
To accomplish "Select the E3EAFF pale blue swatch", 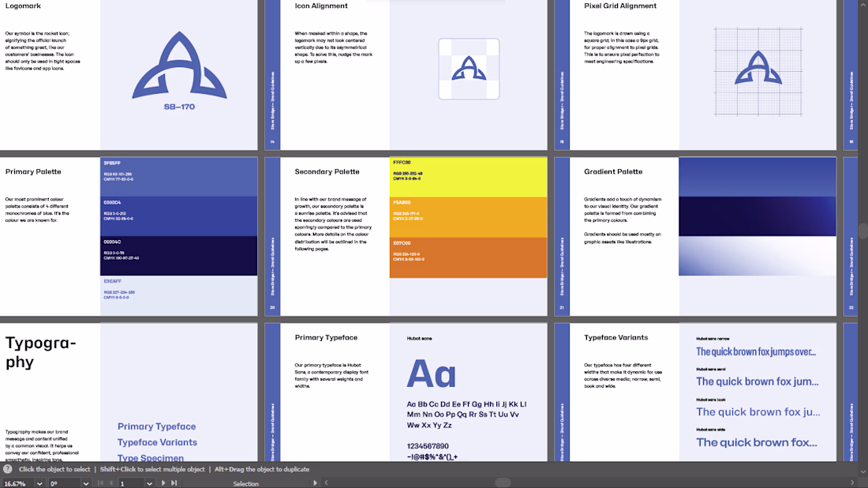I will click(x=179, y=295).
